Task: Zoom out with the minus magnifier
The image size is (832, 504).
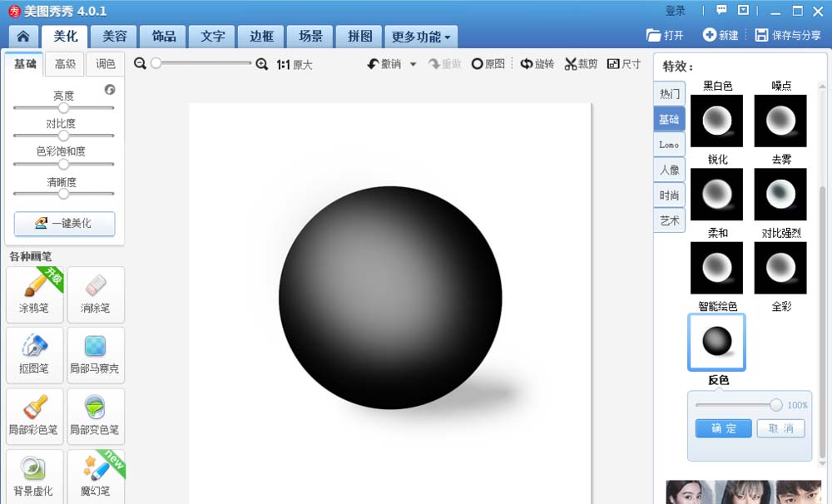Action: click(x=140, y=64)
